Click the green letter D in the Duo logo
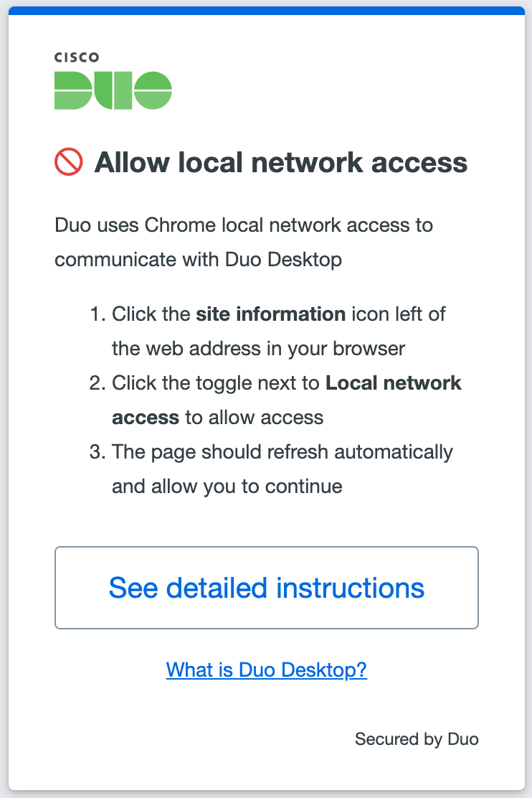 coord(73,90)
